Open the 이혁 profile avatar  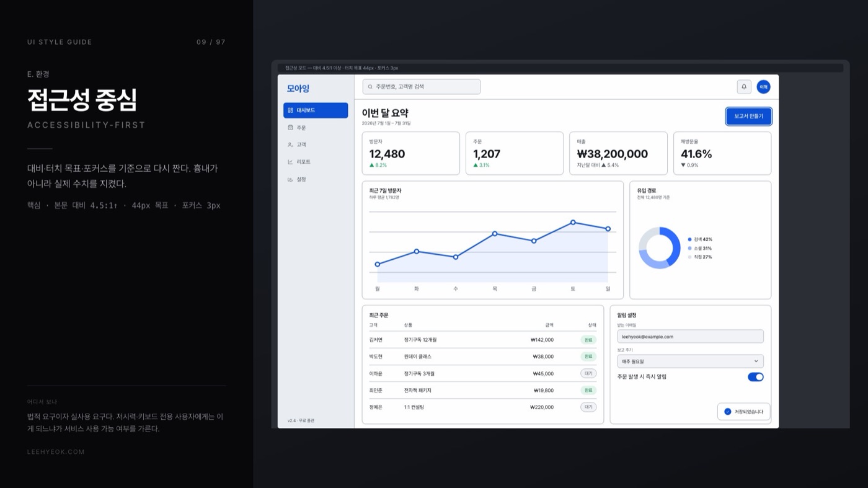(x=763, y=87)
